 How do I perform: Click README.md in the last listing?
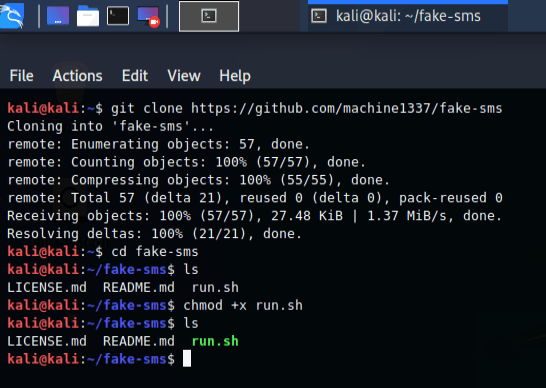pos(139,341)
